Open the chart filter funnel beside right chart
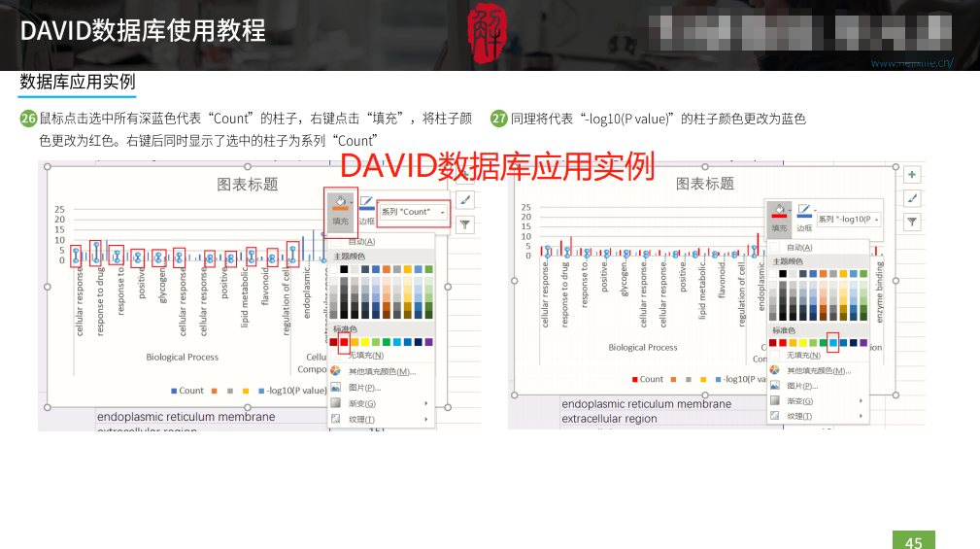 (912, 222)
